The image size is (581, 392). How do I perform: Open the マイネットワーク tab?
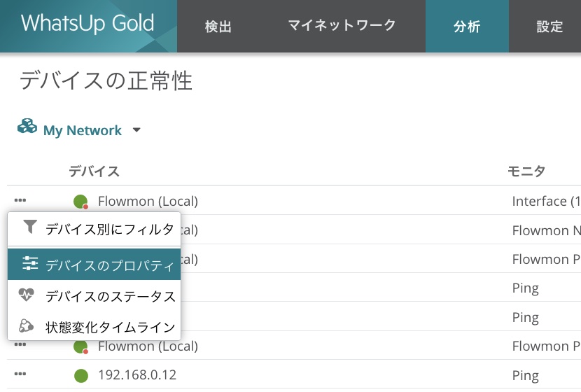[x=342, y=26]
